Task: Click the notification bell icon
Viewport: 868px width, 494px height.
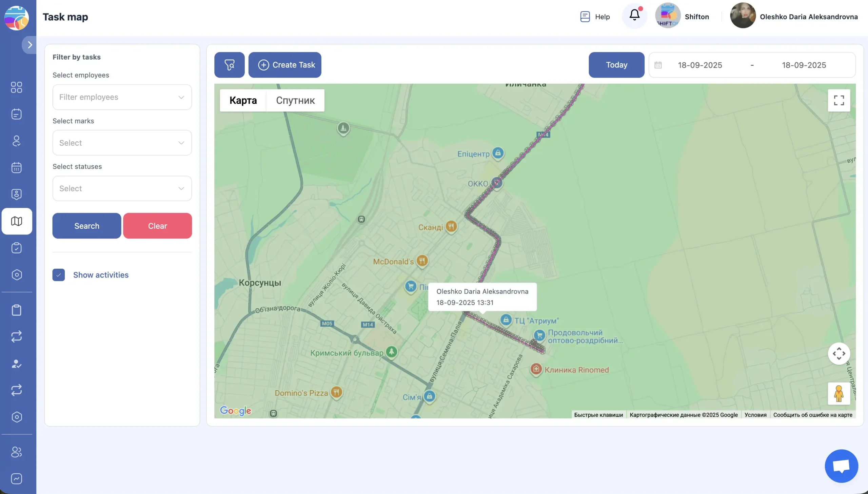Action: click(634, 15)
